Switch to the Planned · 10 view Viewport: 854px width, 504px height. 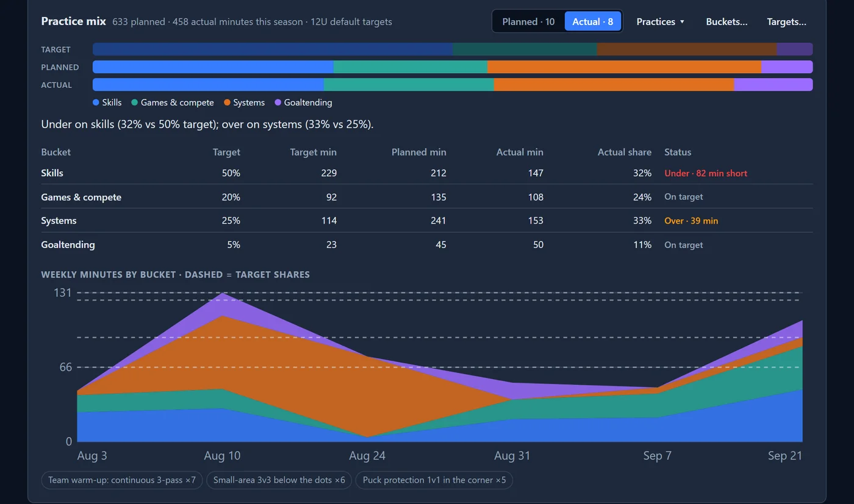(x=528, y=21)
